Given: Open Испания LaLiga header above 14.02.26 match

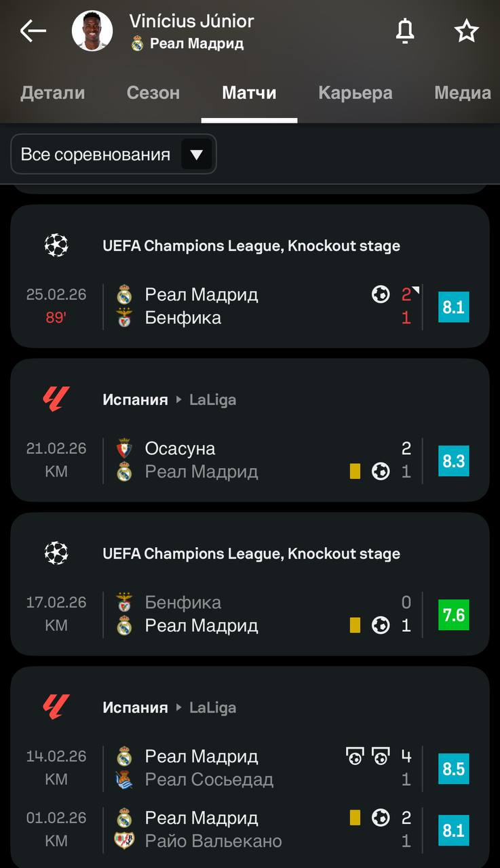Looking at the screenshot, I should click(170, 707).
